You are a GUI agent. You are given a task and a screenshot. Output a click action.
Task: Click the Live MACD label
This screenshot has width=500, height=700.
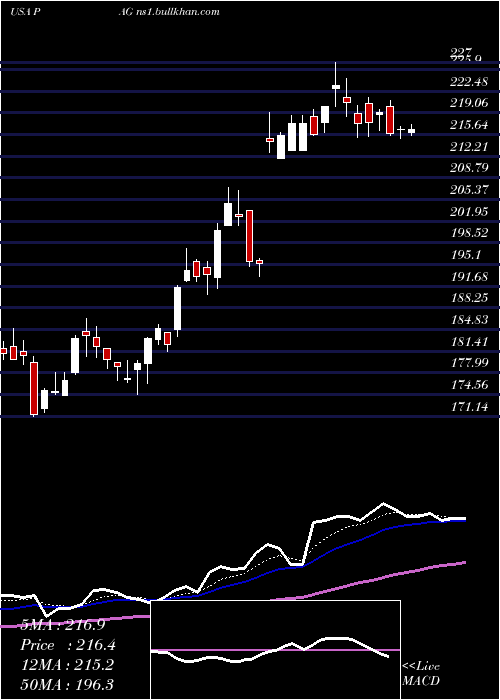pos(421,674)
